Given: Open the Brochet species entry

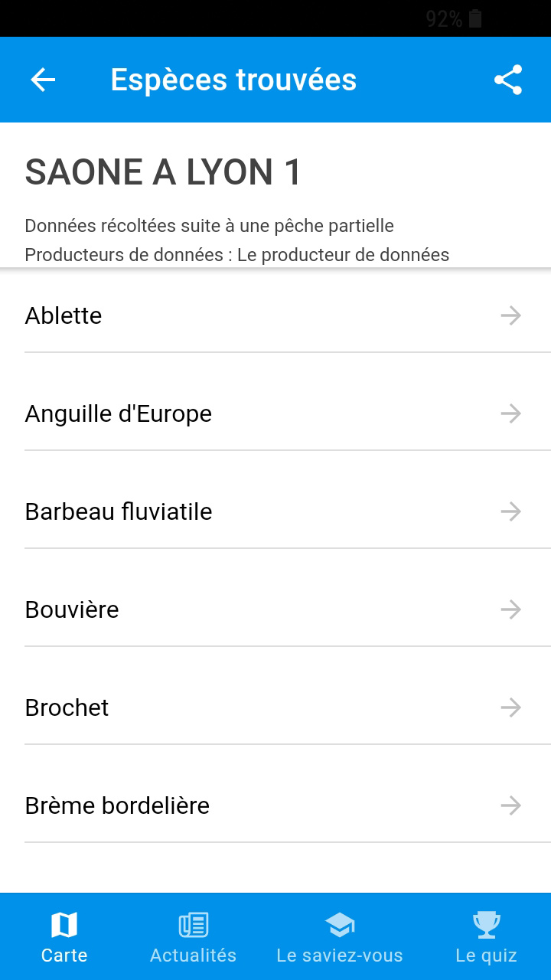Looking at the screenshot, I should [67, 707].
